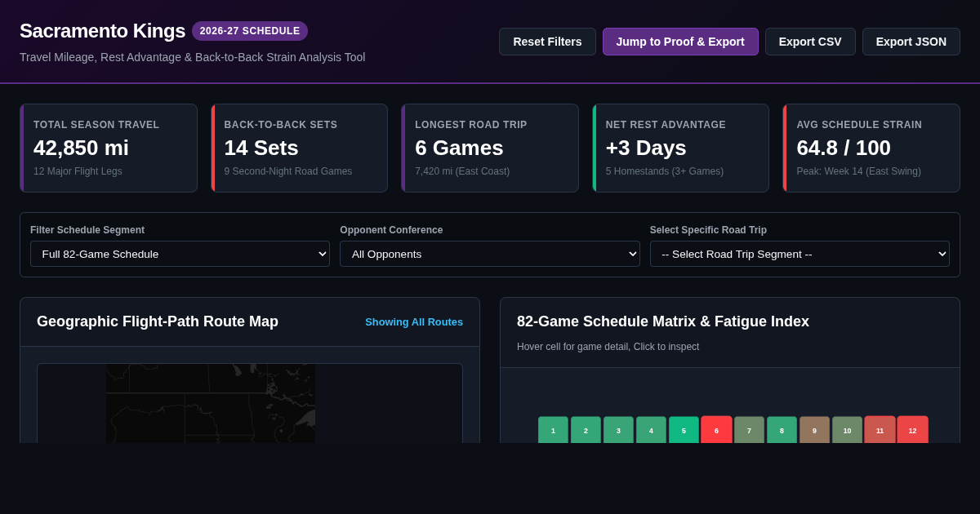The width and height of the screenshot is (980, 514).
Task: Click the Reset Filters button
Action: (547, 42)
